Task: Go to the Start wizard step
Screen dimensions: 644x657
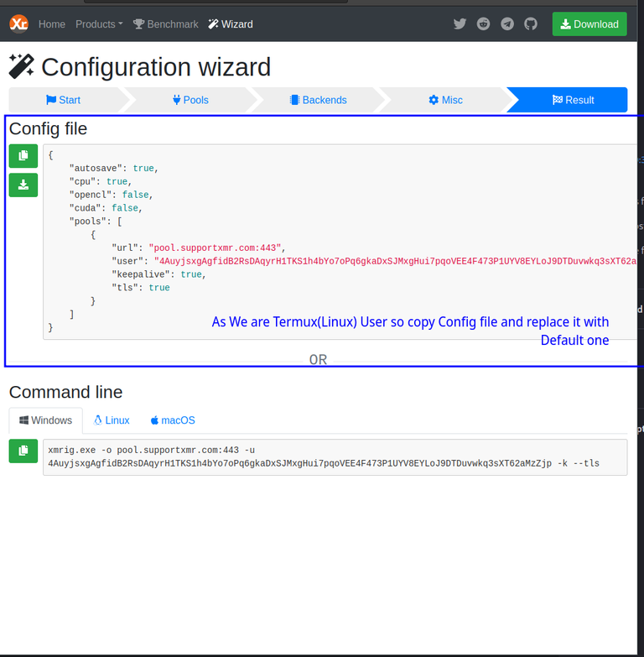Action: click(64, 100)
